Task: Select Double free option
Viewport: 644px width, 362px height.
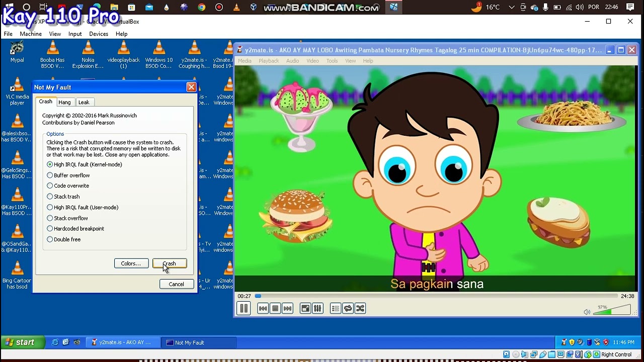Action: [x=64, y=239]
